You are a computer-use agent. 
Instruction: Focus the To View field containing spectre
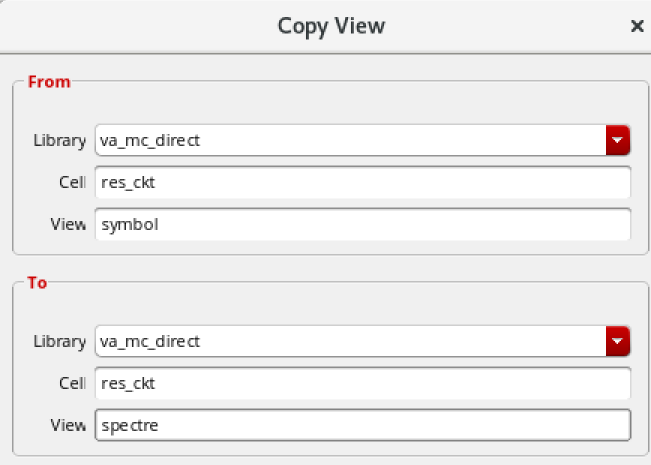362,426
